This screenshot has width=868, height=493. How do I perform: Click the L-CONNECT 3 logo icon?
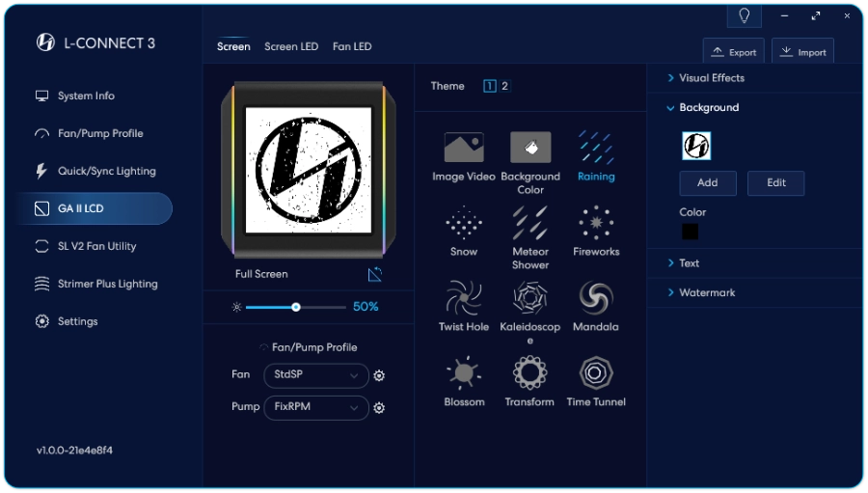pos(45,42)
